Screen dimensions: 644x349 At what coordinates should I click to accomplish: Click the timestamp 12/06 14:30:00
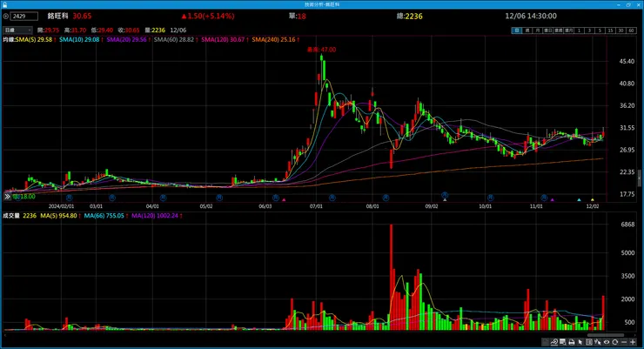(x=531, y=16)
